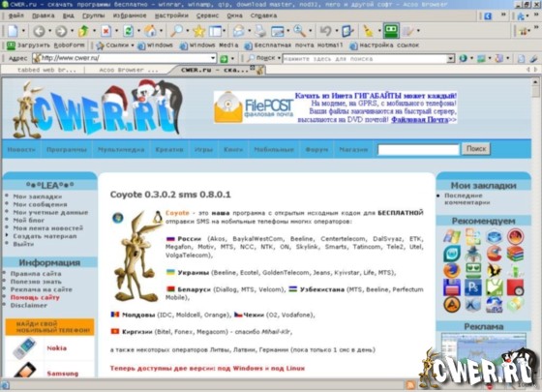Open the Правка menu
The height and width of the screenshot is (392, 542).
44,15
